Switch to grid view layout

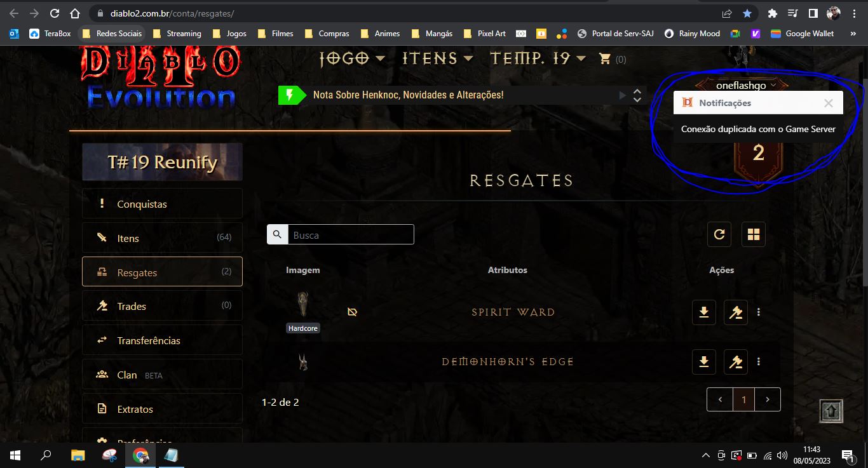coord(754,234)
